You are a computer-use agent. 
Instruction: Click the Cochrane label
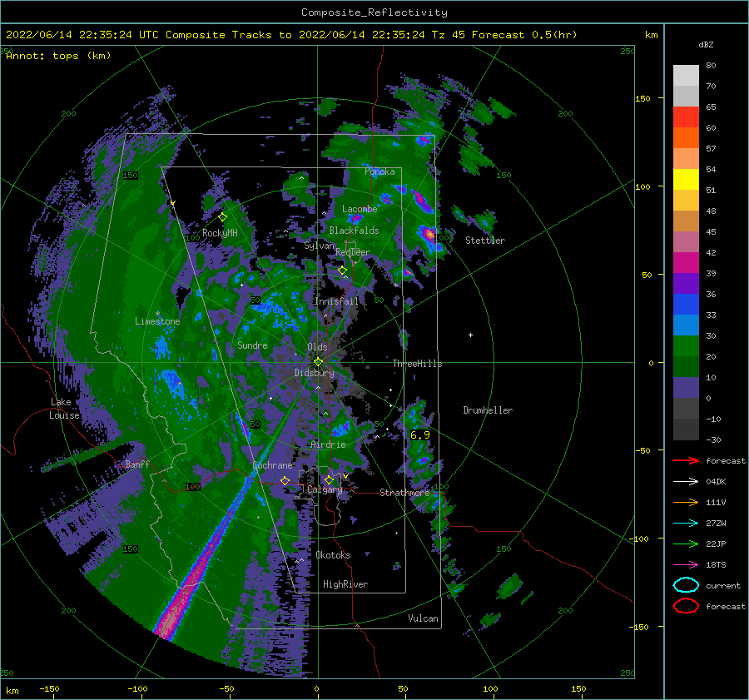click(x=272, y=465)
